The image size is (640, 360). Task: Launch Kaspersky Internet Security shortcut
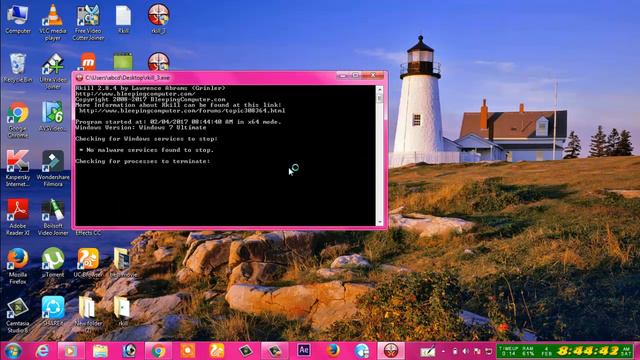point(18,169)
